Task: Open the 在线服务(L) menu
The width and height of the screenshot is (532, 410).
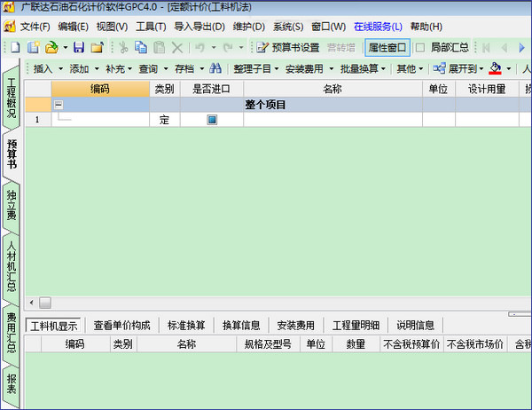Action: 378,27
